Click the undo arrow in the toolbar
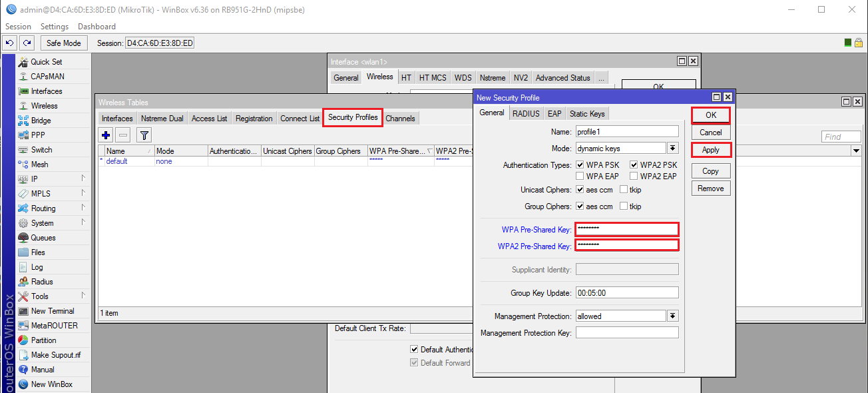The height and width of the screenshot is (393, 868). [9, 42]
